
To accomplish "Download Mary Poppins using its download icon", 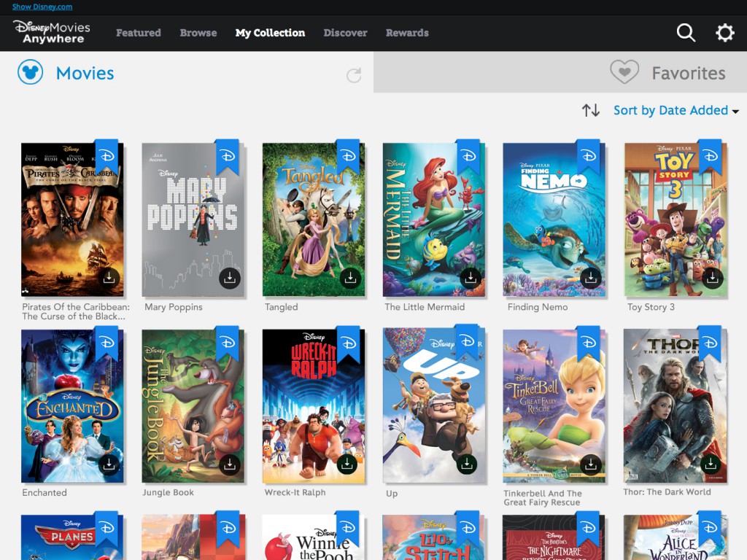I will 230,278.
